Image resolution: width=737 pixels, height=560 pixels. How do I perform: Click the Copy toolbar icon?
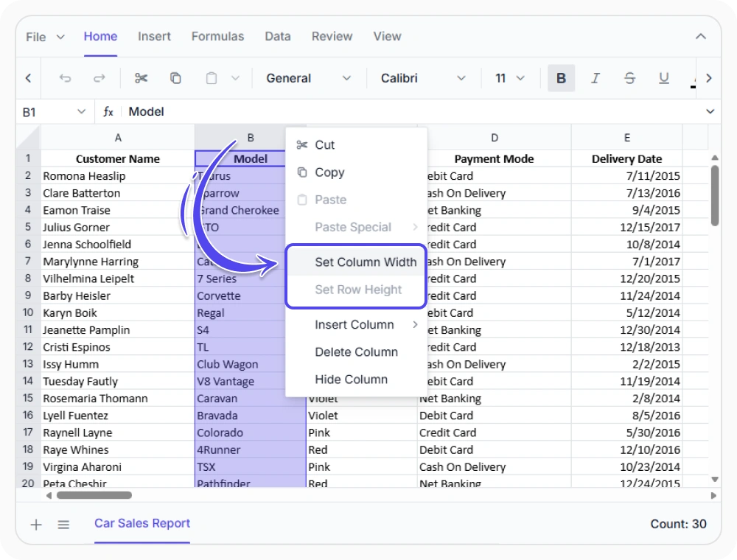pyautogui.click(x=175, y=78)
